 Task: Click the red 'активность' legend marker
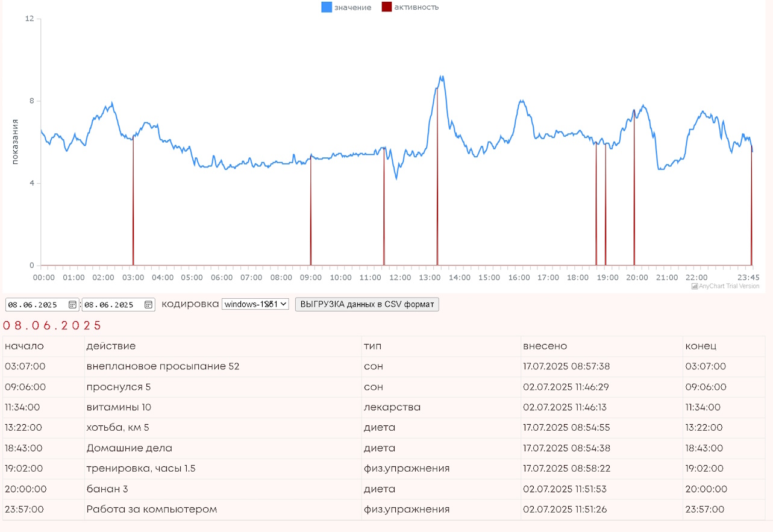pyautogui.click(x=387, y=7)
